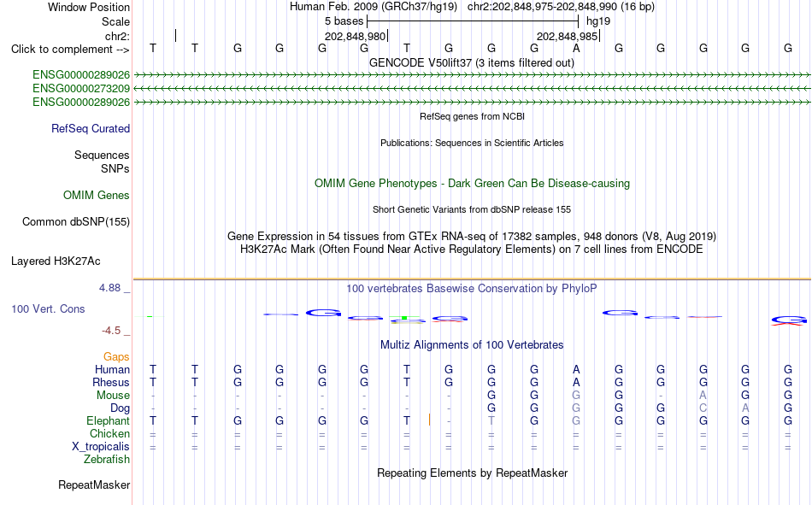Click the H3K27Ac Mark ENCODE track title
812x505 pixels.
coord(472,250)
